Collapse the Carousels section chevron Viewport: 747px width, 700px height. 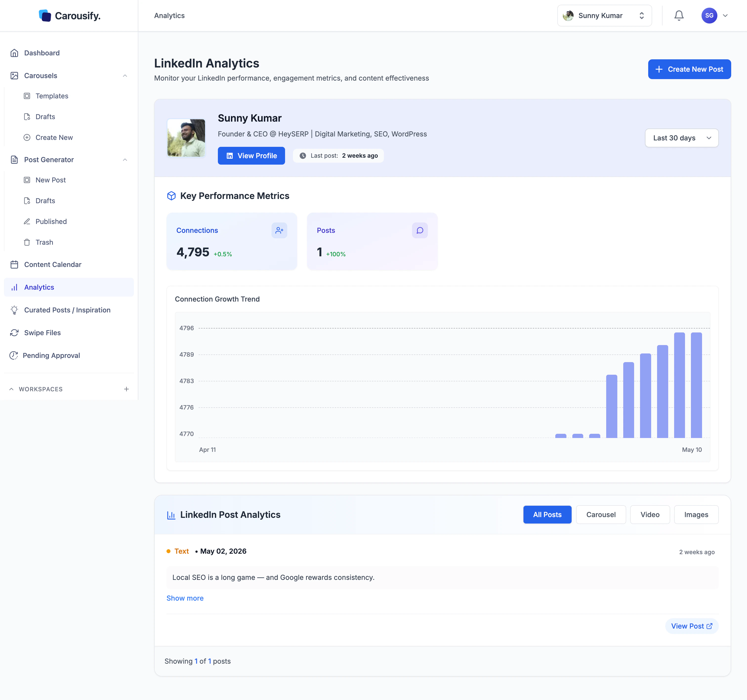tap(125, 76)
